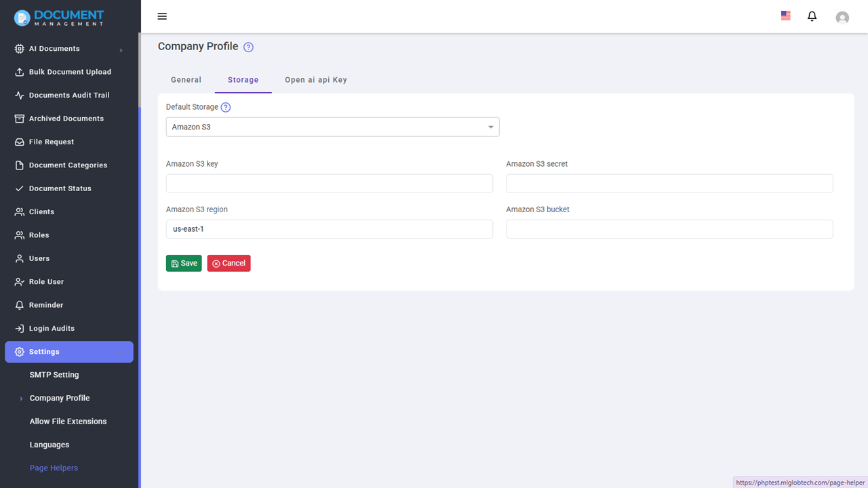This screenshot has height=488, width=868.
Task: Switch to the General tab
Action: 186,80
